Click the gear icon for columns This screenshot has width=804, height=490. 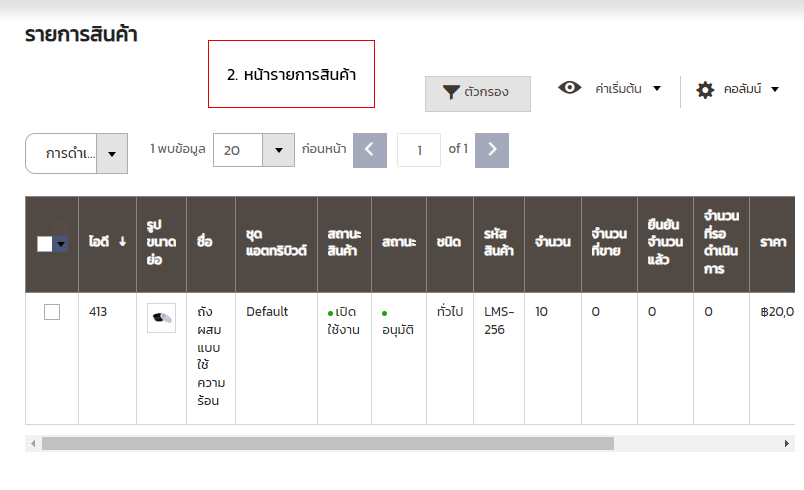(705, 90)
